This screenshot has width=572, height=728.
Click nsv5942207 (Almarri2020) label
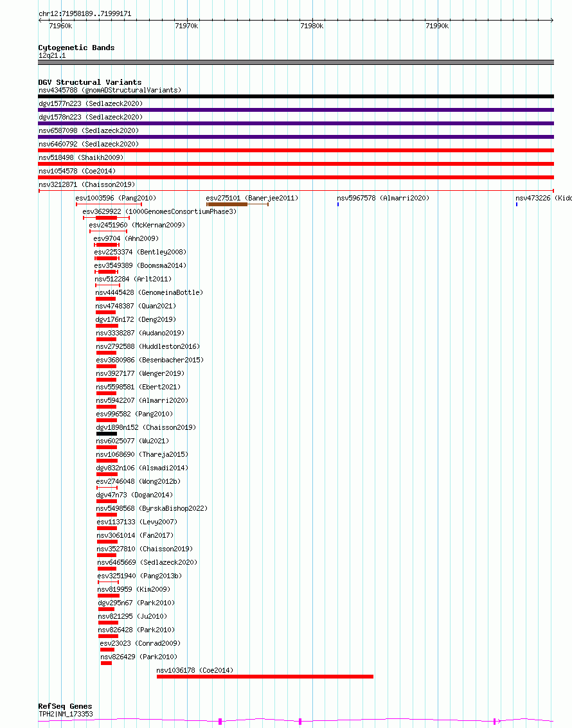tap(142, 400)
